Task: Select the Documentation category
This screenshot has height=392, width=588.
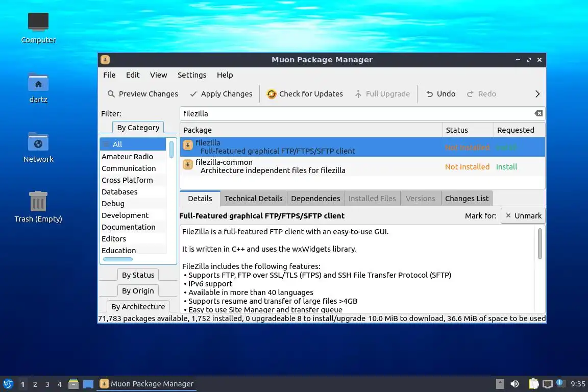Action: (133, 227)
